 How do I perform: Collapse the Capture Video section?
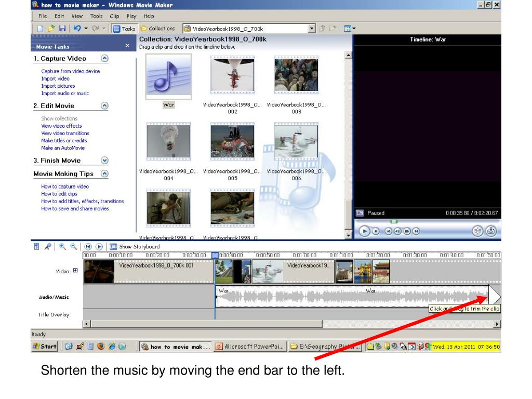click(104, 58)
